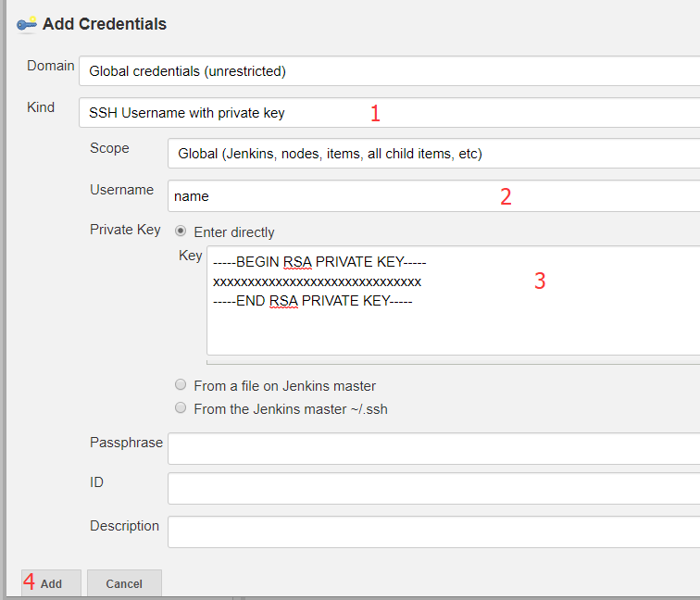700x600 pixels.
Task: Click the Description label
Action: coord(125,526)
